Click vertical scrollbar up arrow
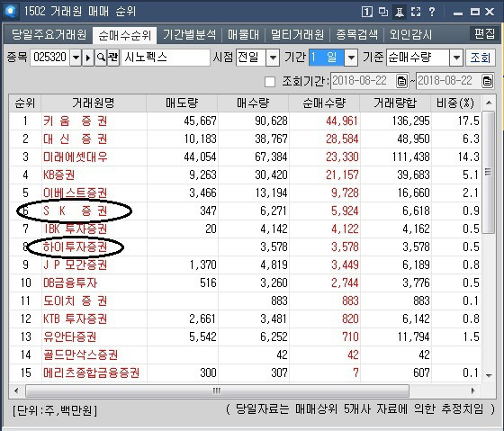Image resolution: width=504 pixels, height=431 pixels. (x=489, y=103)
